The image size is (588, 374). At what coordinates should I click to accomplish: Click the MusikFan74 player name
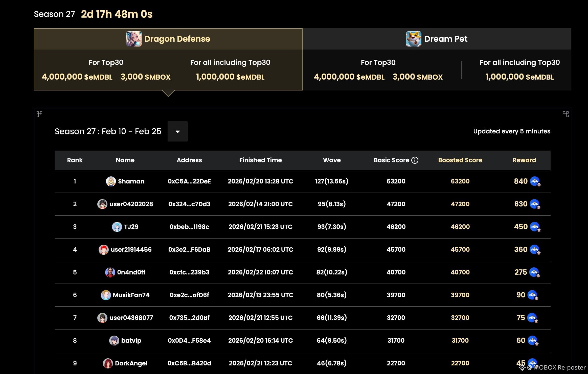131,295
